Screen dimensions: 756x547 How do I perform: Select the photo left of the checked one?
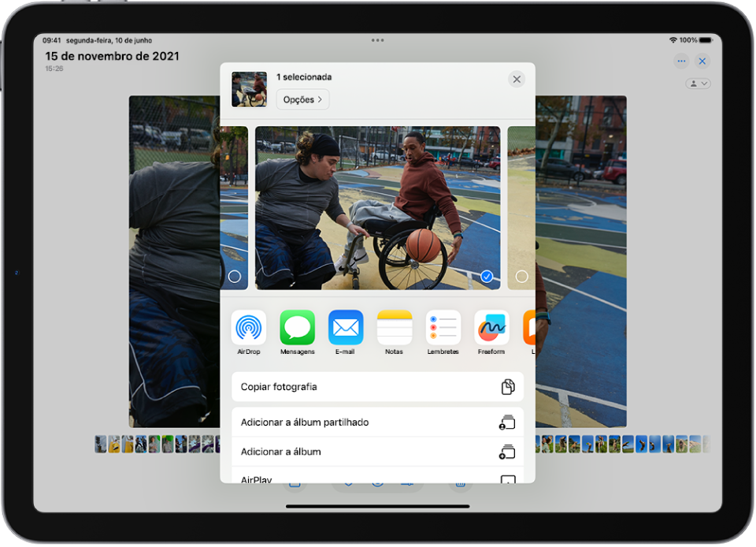tap(235, 277)
